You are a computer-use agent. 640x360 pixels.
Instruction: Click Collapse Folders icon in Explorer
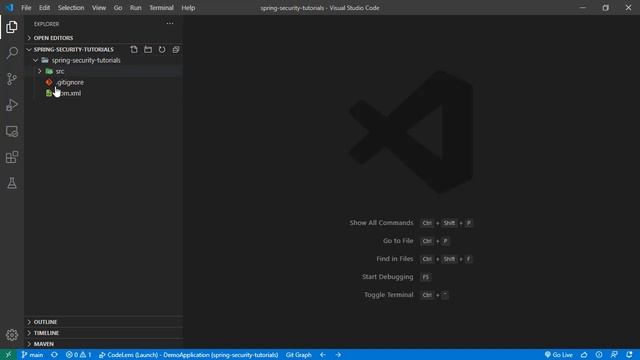(x=176, y=49)
